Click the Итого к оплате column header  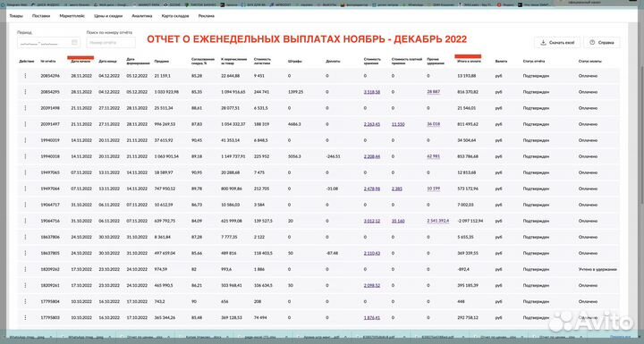coord(469,61)
